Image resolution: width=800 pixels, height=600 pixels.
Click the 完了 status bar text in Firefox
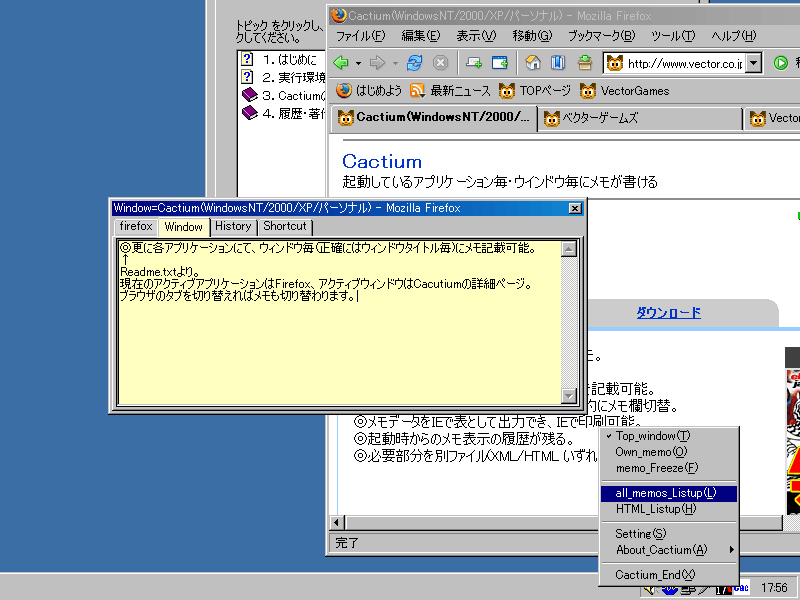(347, 543)
